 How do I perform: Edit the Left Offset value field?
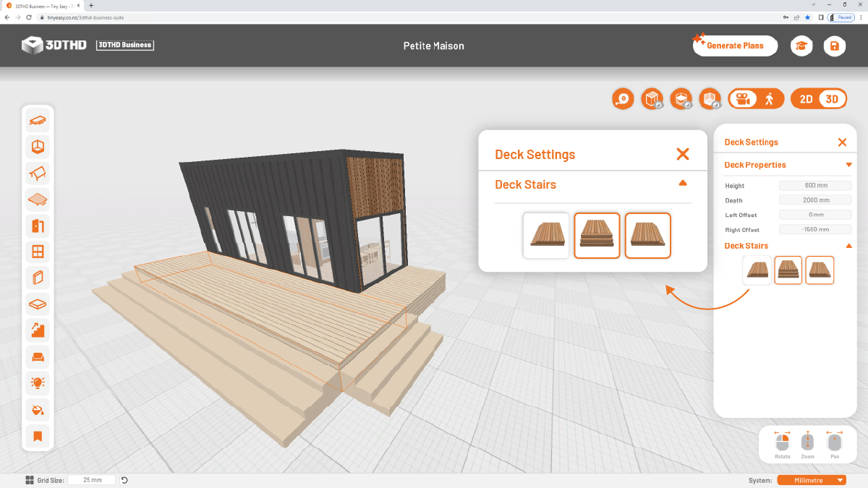[815, 215]
